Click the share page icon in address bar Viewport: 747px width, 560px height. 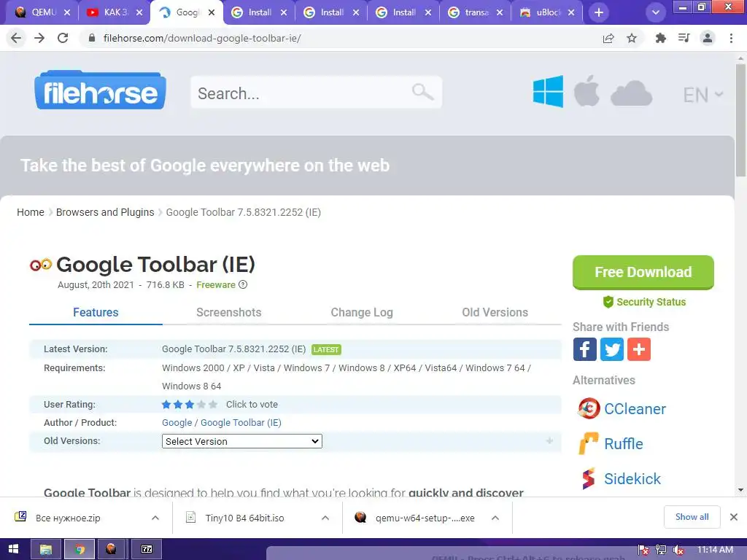pyautogui.click(x=608, y=38)
